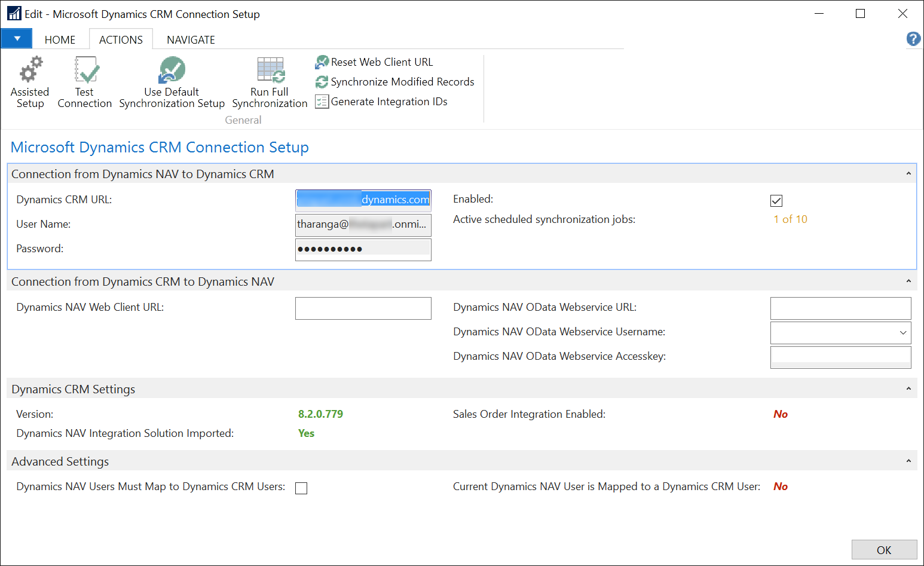Screen dimensions: 924x566
Task: Open the help question mark icon
Action: coord(913,39)
